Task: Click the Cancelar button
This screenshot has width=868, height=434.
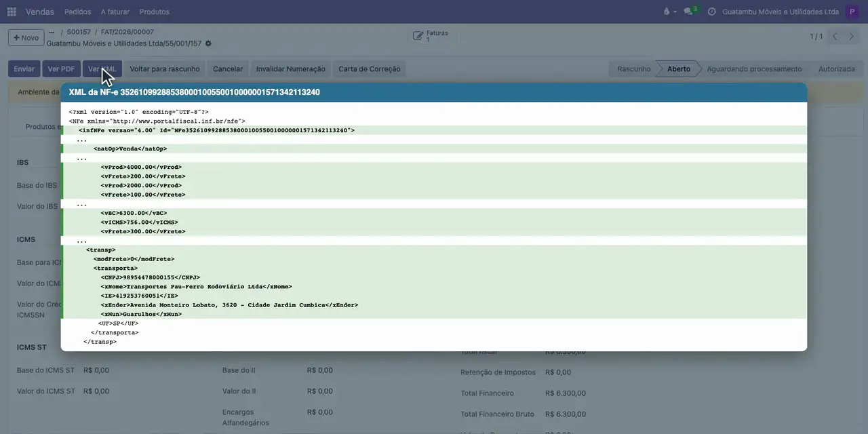Action: [x=228, y=68]
